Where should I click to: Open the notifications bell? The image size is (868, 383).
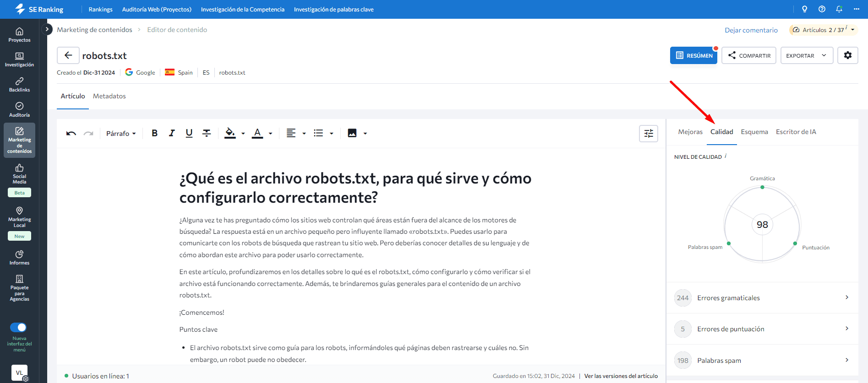[839, 9]
